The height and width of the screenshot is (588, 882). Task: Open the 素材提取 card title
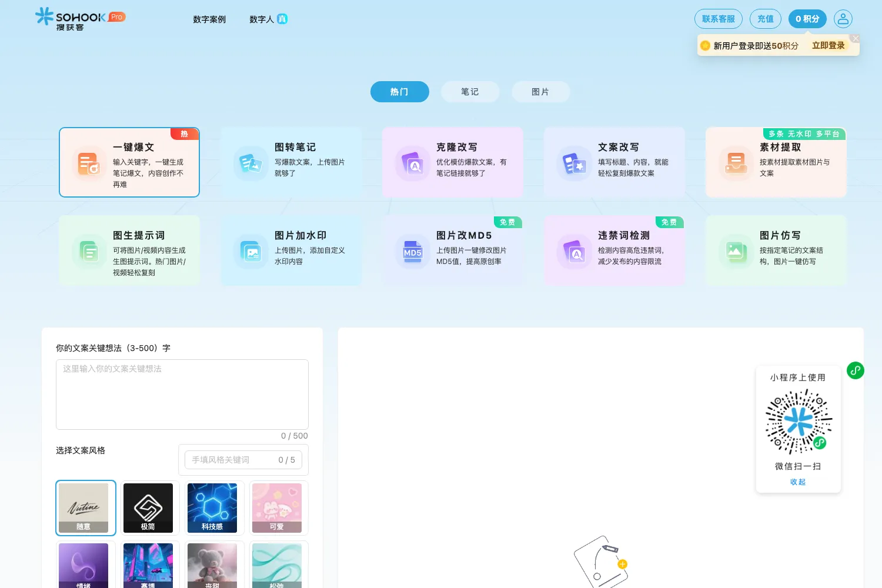(x=780, y=147)
